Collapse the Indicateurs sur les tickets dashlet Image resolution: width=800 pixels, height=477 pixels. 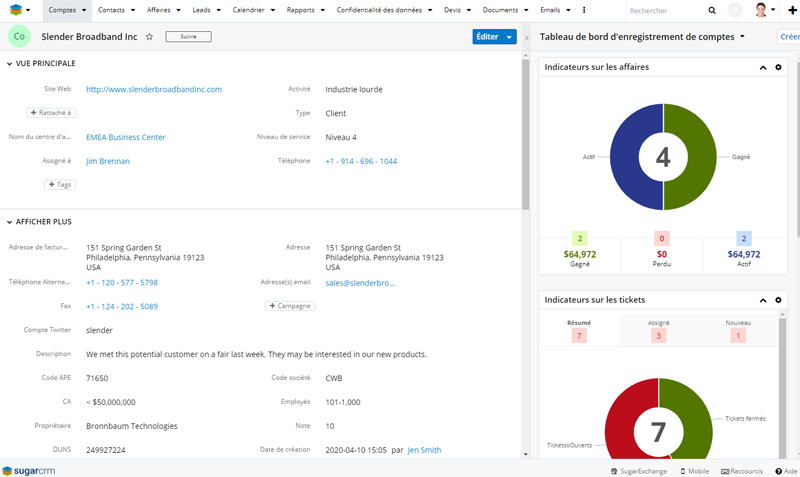763,300
